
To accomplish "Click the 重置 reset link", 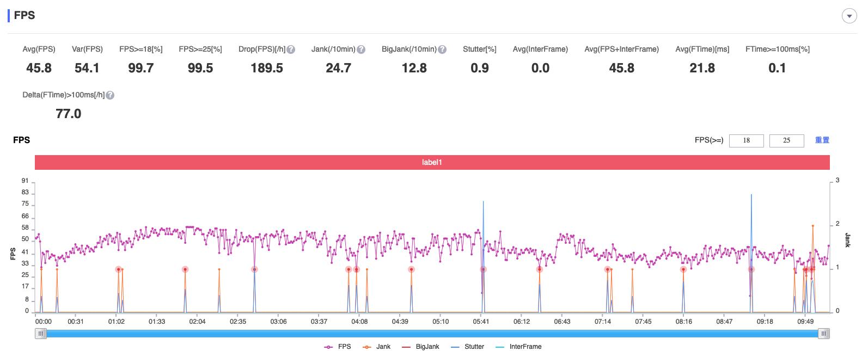I will (x=822, y=140).
